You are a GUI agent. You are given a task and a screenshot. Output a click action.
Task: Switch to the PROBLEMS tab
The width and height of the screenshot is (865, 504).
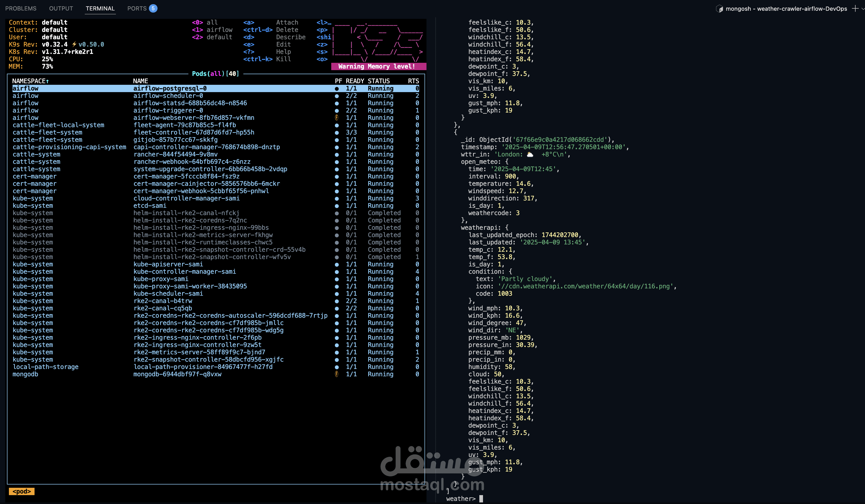point(21,8)
